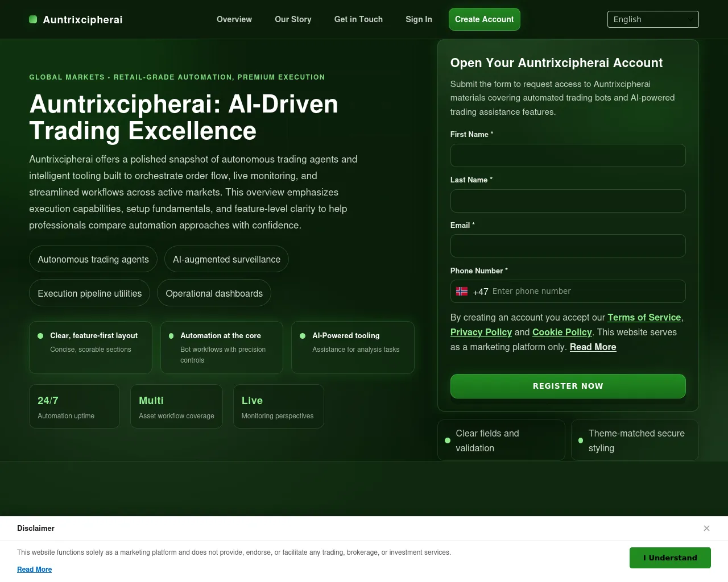
Task: Open Read More in disclaimer banner
Action: point(34,569)
